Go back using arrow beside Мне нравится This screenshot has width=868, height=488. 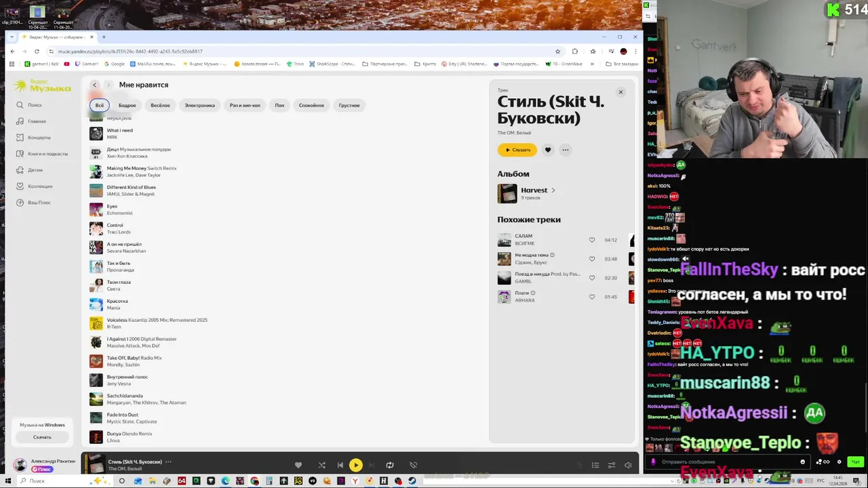(95, 85)
